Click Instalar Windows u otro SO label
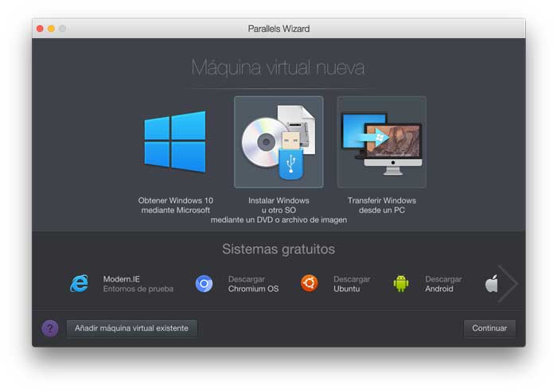The height and width of the screenshot is (392, 557). pos(278,210)
